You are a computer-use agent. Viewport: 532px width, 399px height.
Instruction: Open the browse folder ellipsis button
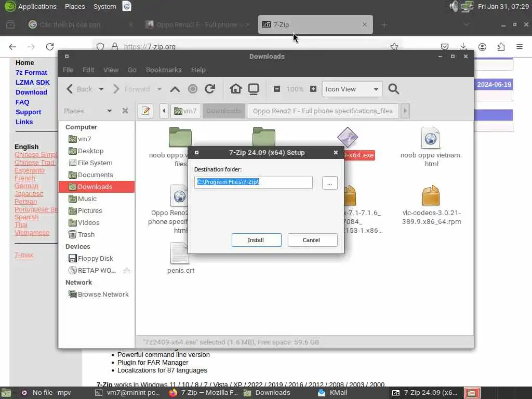pyautogui.click(x=329, y=183)
